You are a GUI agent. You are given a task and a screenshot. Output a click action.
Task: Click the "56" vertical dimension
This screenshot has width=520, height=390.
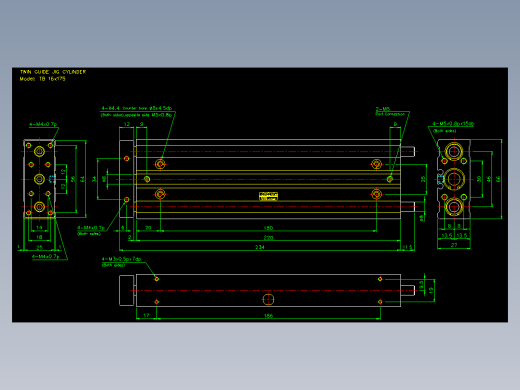pyautogui.click(x=73, y=179)
